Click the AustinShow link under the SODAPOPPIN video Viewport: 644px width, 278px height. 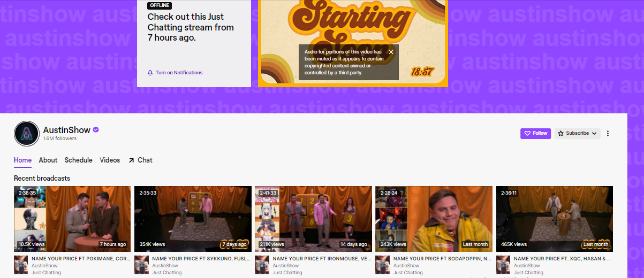(406, 266)
